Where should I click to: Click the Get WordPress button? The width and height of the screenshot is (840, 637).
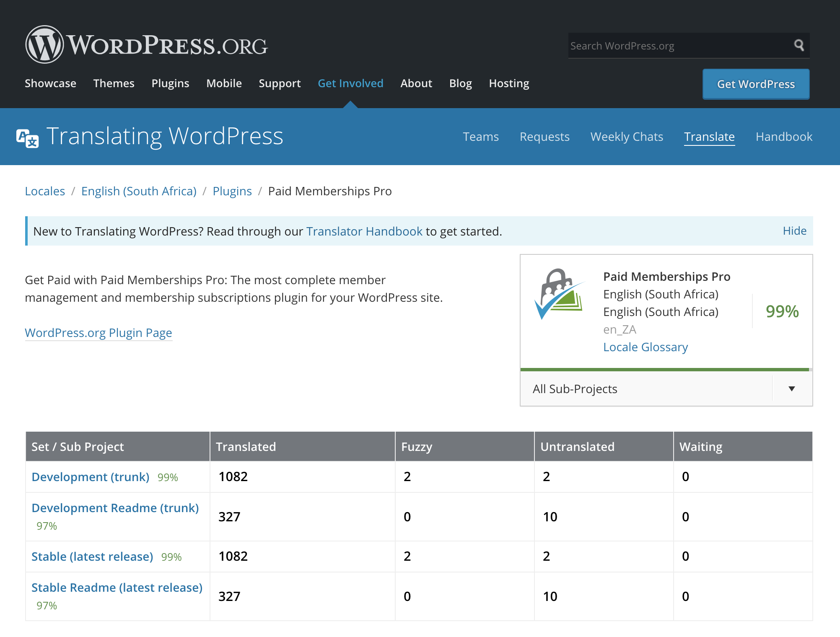click(756, 84)
